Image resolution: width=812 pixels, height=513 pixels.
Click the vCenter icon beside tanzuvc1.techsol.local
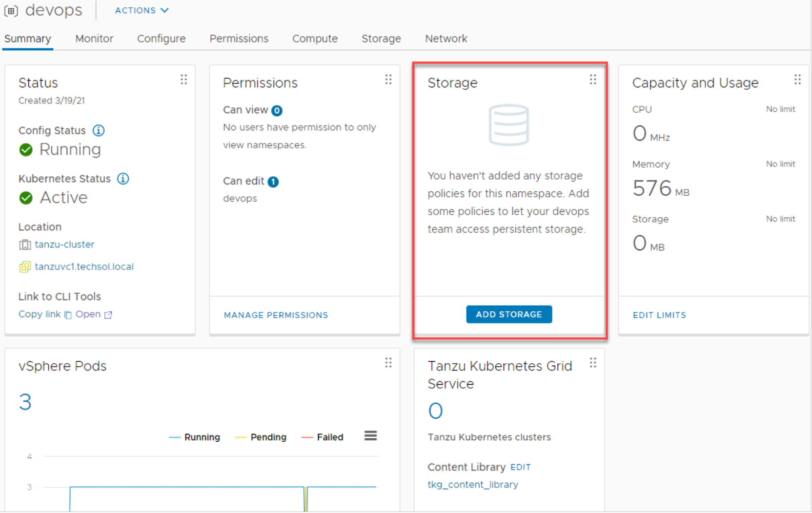point(25,267)
